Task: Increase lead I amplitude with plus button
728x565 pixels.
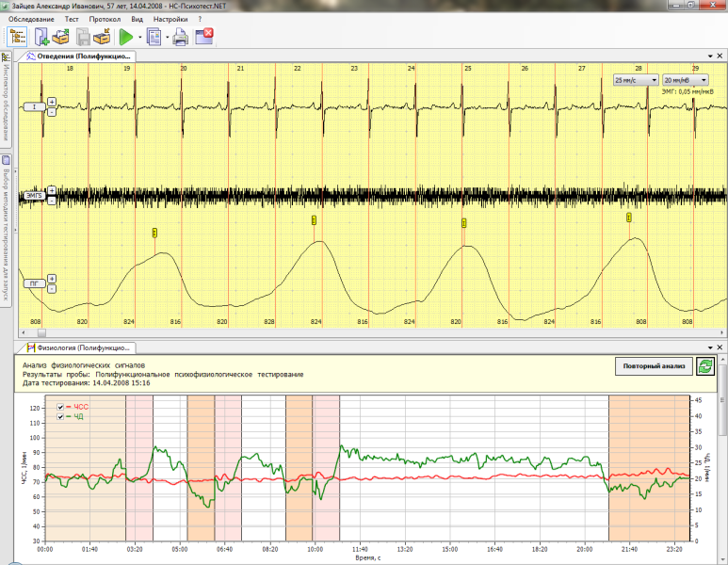Action: [x=52, y=102]
